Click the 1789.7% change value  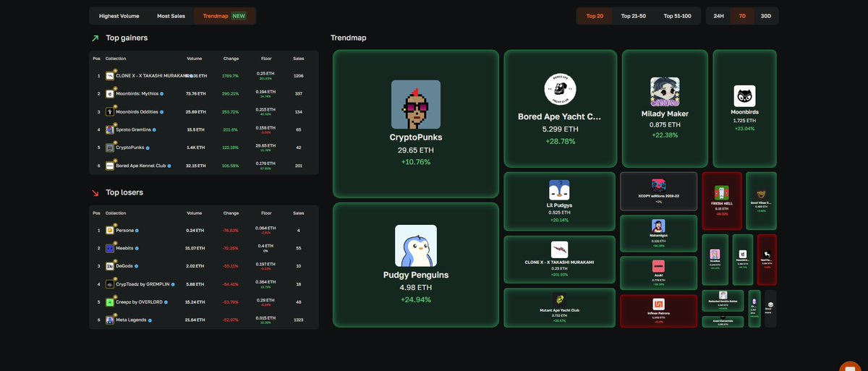(x=231, y=75)
